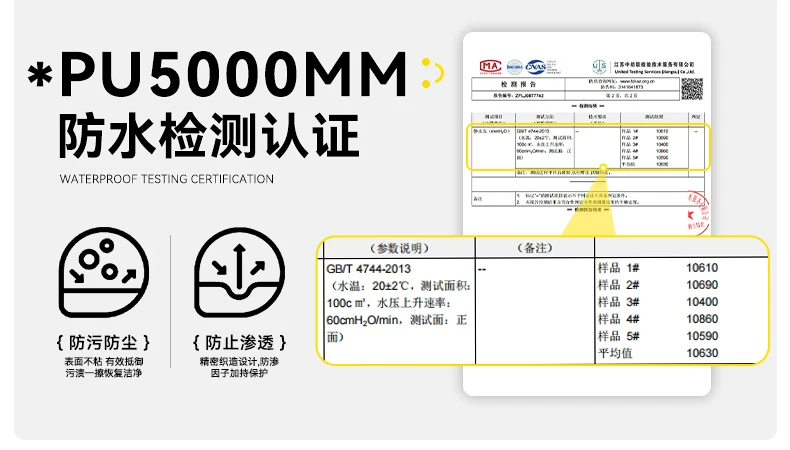Click the WATERPROOF TESTING CERTIFICATION subtitle
Image resolution: width=790 pixels, height=450 pixels.
(x=166, y=179)
